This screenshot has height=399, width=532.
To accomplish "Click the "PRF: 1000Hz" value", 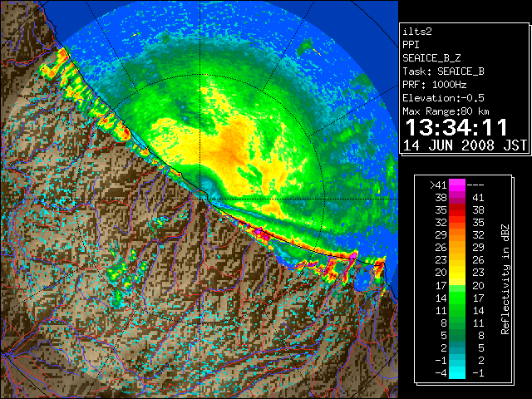I will point(434,85).
